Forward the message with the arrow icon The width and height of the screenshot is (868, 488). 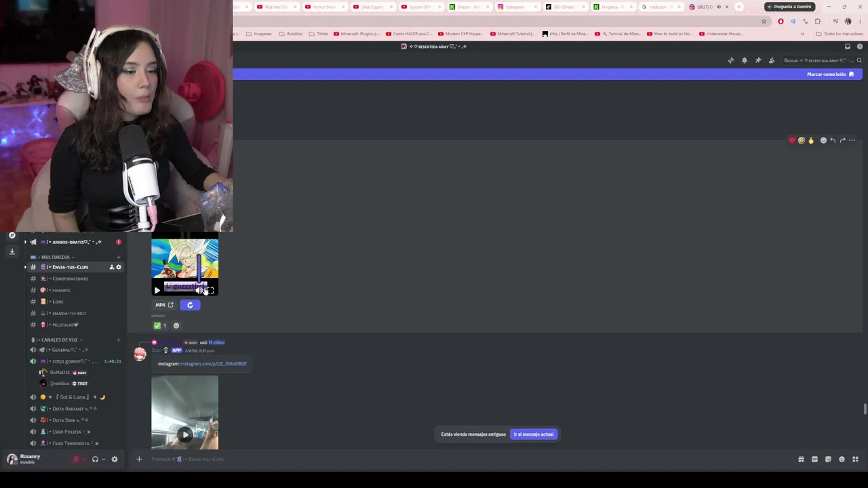click(842, 140)
